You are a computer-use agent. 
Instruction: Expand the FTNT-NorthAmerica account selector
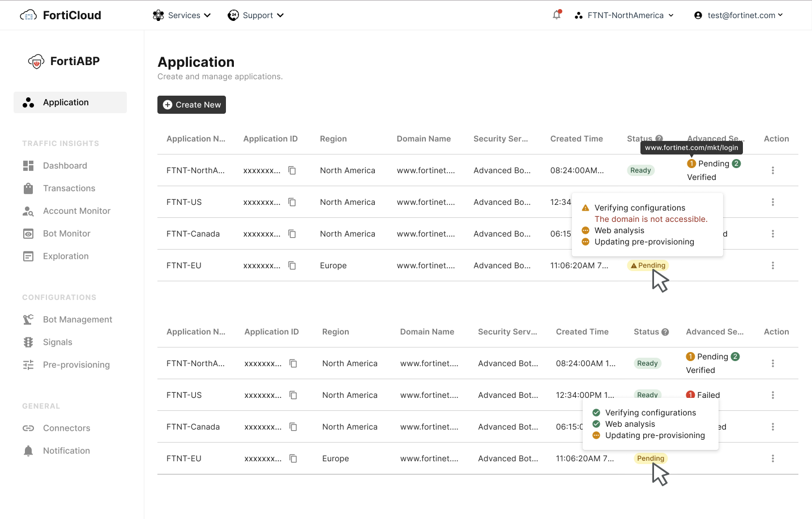624,15
